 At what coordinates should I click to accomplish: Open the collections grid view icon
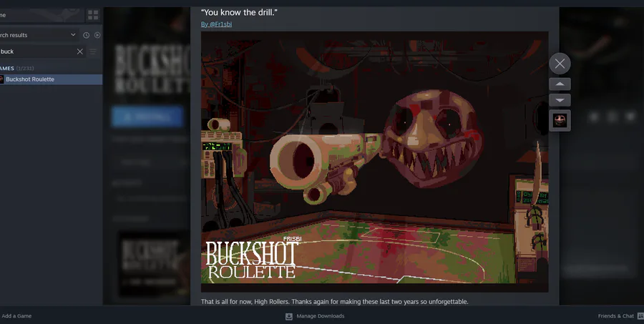coord(93,15)
